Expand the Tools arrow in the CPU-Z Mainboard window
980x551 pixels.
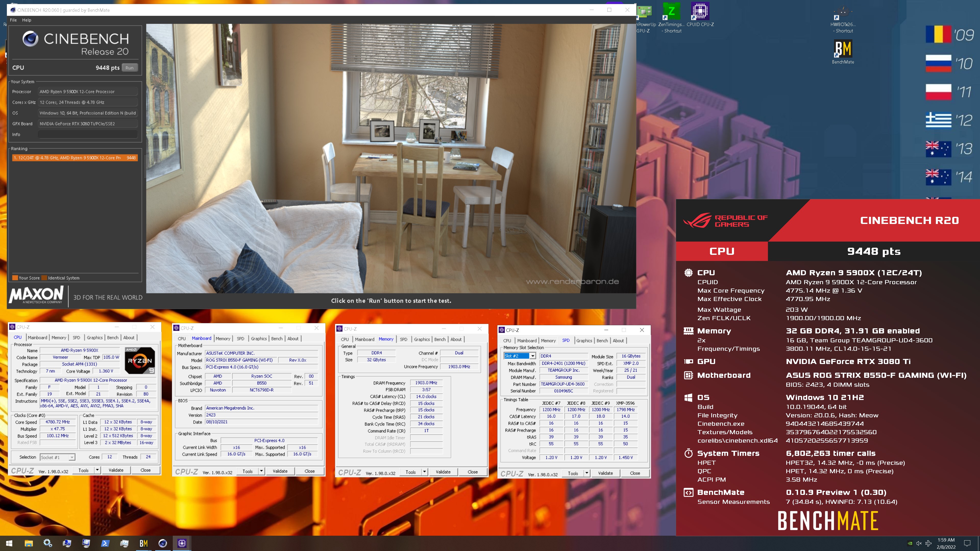pos(261,471)
